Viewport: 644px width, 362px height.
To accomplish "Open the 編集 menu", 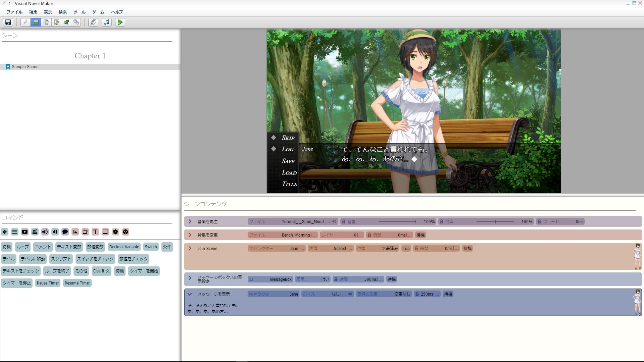I will (33, 12).
